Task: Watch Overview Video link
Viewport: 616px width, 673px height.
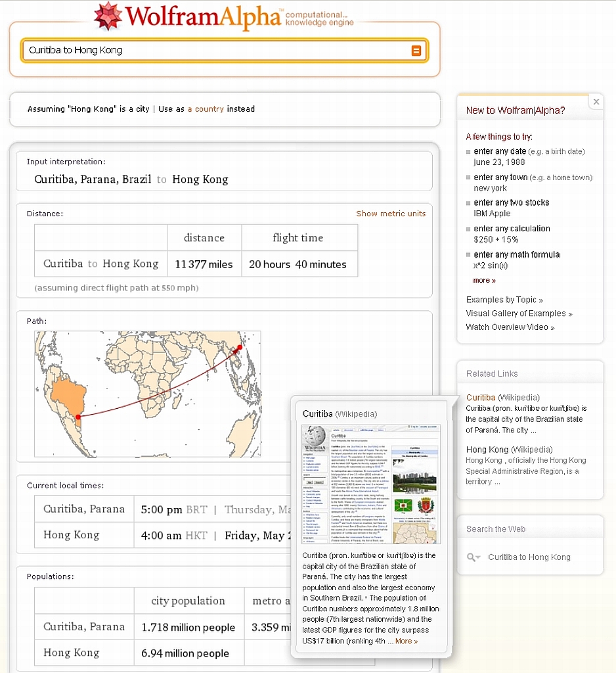Action: 510,327
